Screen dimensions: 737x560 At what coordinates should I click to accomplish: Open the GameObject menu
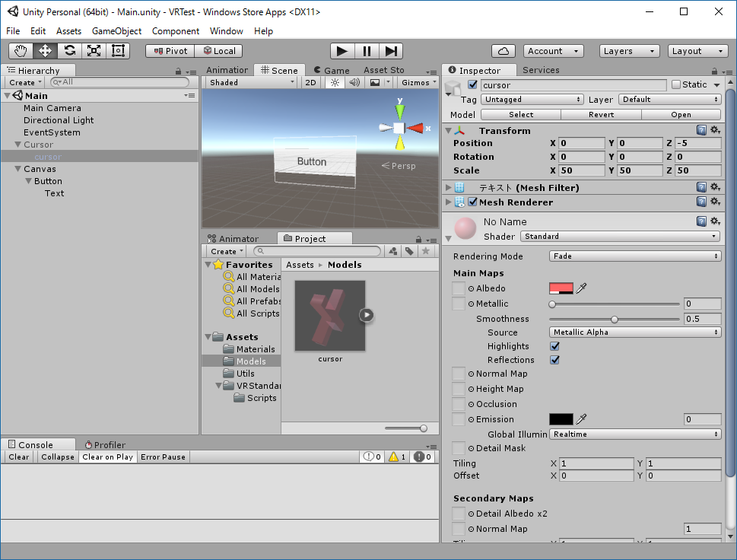tap(116, 31)
